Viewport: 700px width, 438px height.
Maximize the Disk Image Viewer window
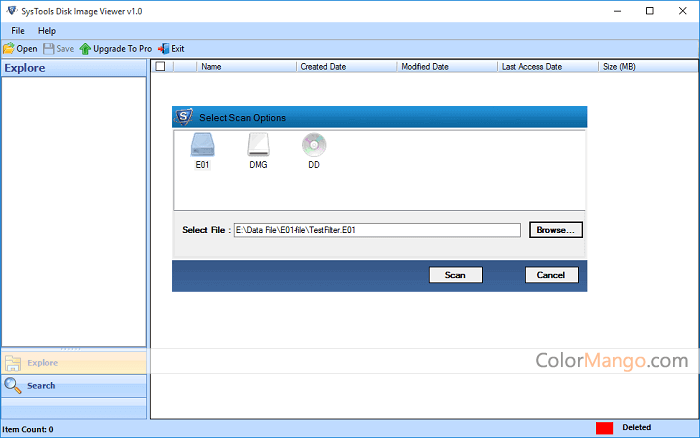[x=650, y=11]
